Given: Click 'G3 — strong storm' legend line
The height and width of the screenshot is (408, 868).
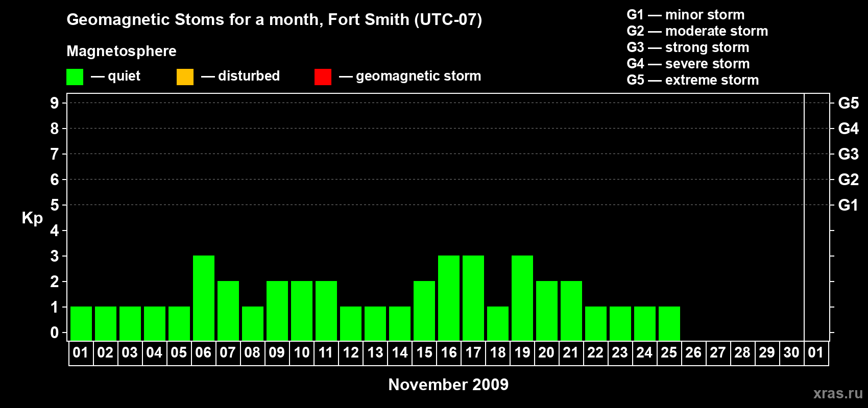Looking at the screenshot, I should (x=688, y=47).
